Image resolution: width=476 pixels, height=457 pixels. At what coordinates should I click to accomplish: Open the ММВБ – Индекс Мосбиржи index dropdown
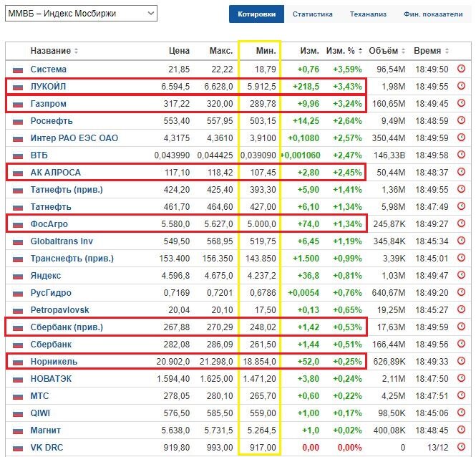point(81,14)
